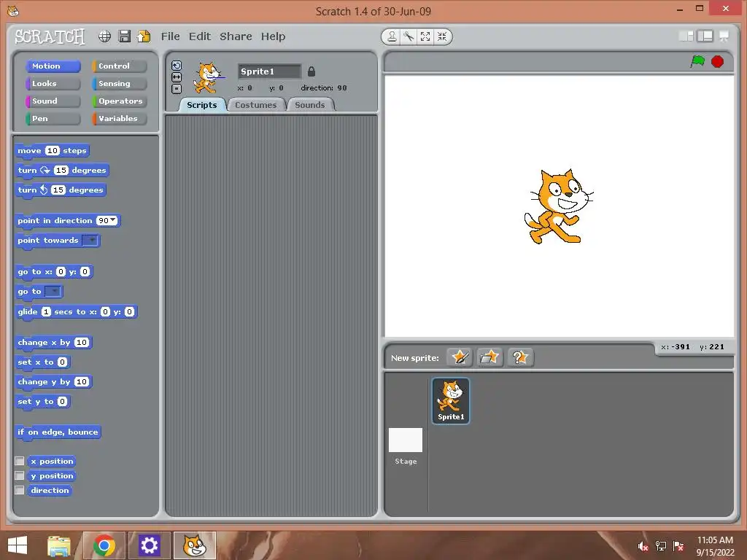Select the Operators block category
This screenshot has height=560, width=747.
click(120, 101)
